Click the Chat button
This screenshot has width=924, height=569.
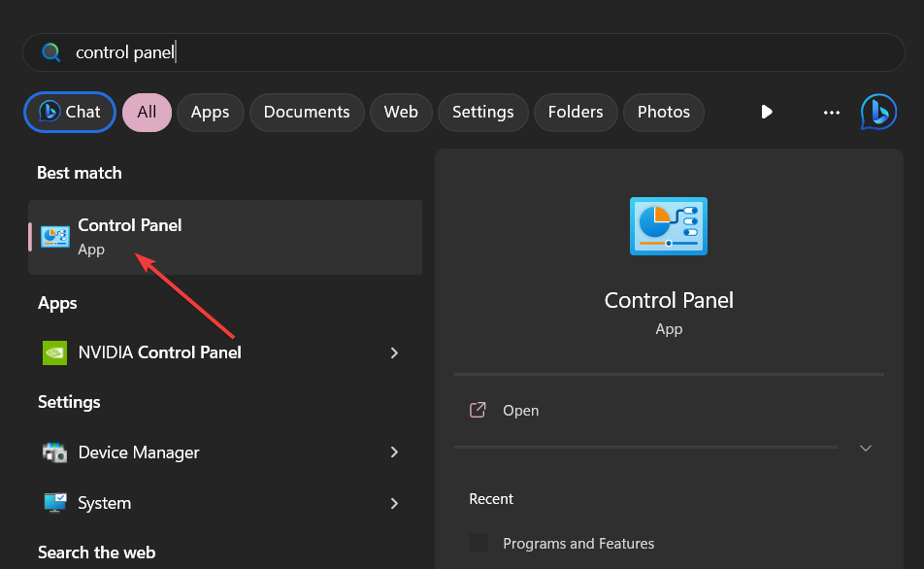(70, 112)
